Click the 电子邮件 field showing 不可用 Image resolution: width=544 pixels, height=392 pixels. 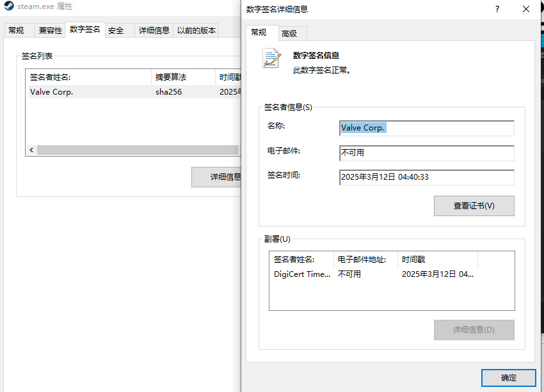click(x=427, y=153)
